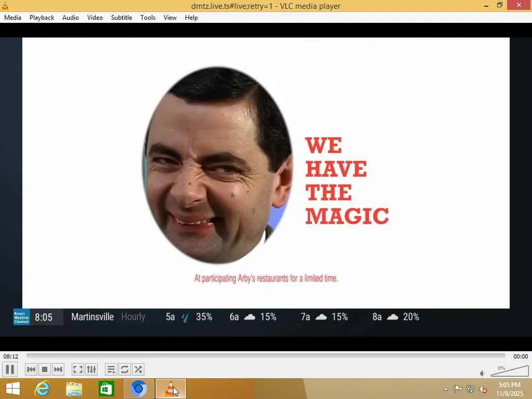Open the Video menu
The height and width of the screenshot is (399, 532).
[95, 18]
